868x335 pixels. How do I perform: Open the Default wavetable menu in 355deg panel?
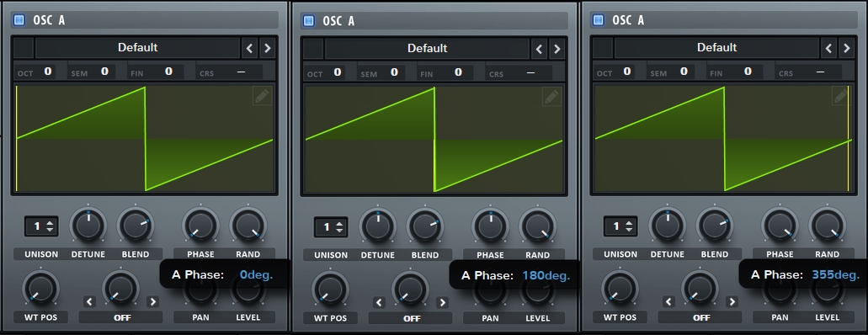pos(716,48)
